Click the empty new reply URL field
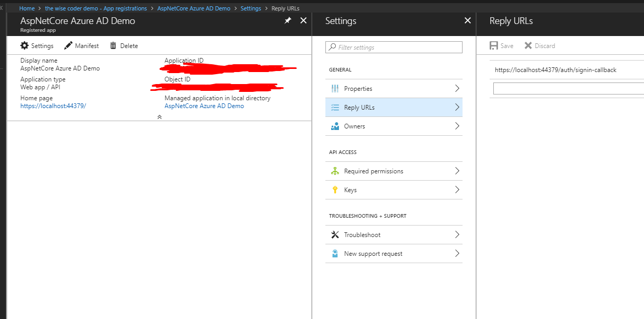Viewport: 644px width, 319px height. coord(568,89)
